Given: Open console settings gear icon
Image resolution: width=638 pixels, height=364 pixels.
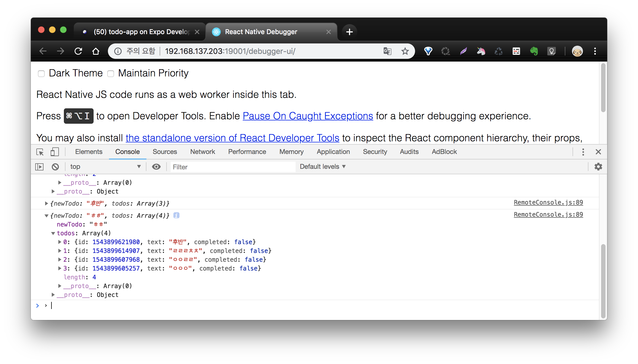Looking at the screenshot, I should [598, 167].
